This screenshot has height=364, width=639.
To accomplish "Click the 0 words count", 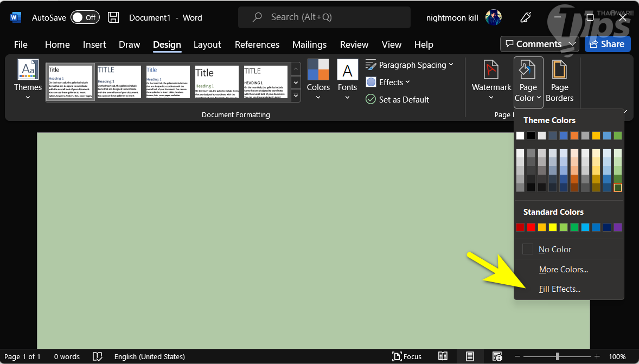I will pos(67,356).
